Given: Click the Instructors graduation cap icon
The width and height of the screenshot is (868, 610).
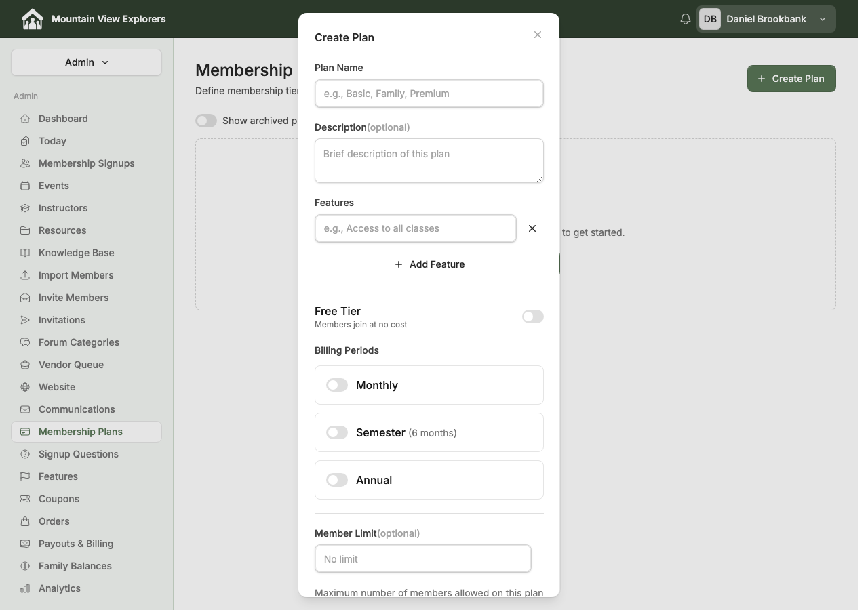Looking at the screenshot, I should point(25,208).
